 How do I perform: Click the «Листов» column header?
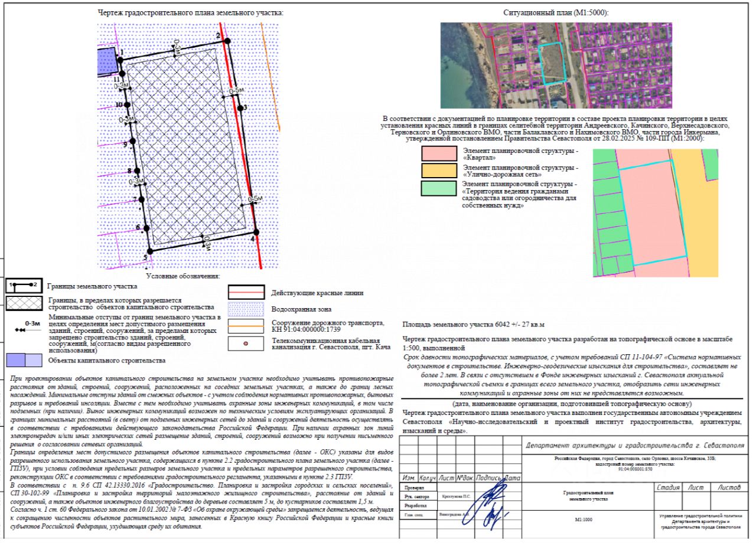[x=729, y=487]
